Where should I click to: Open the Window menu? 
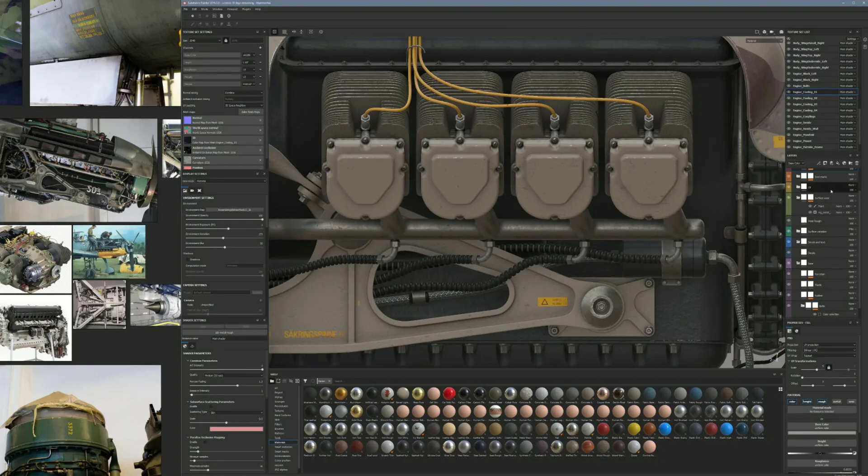[x=217, y=9]
